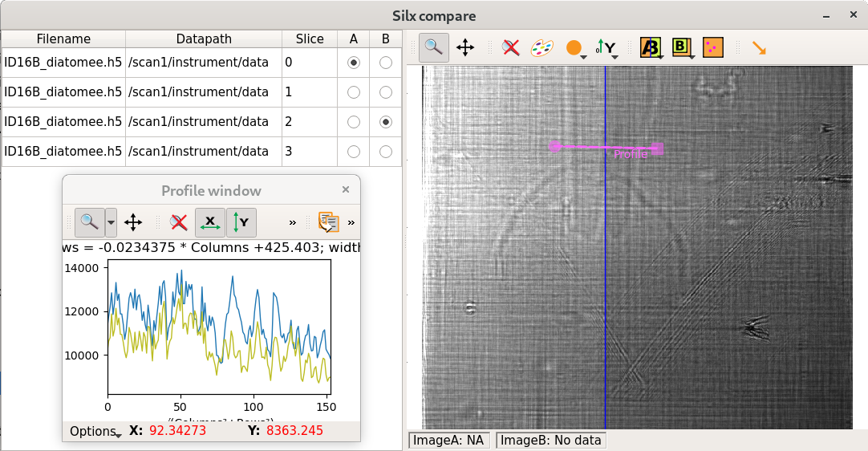The image size is (868, 451).
Task: Open the Y-axis orientation dropdown
Action: pos(614,56)
